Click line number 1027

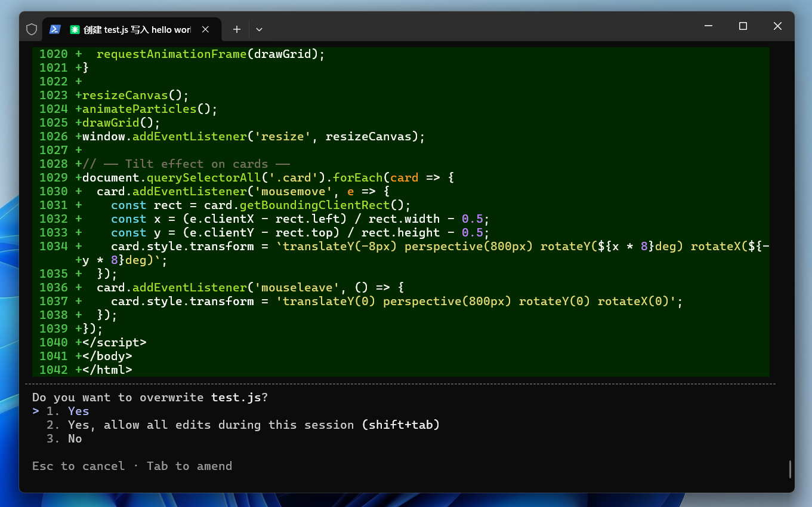[x=54, y=150]
